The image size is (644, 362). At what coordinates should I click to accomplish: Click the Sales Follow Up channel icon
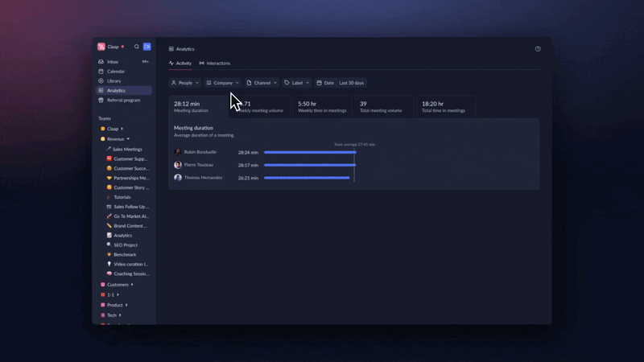(109, 207)
